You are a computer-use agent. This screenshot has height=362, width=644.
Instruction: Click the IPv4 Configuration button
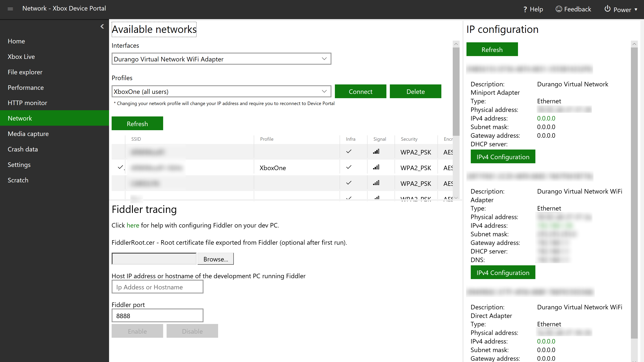click(503, 157)
